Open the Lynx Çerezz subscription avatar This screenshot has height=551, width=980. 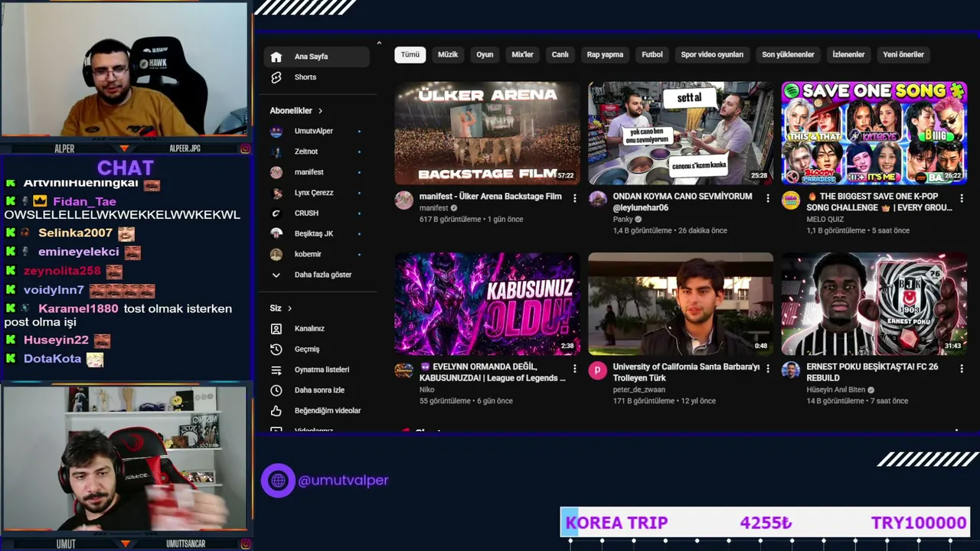pos(276,193)
